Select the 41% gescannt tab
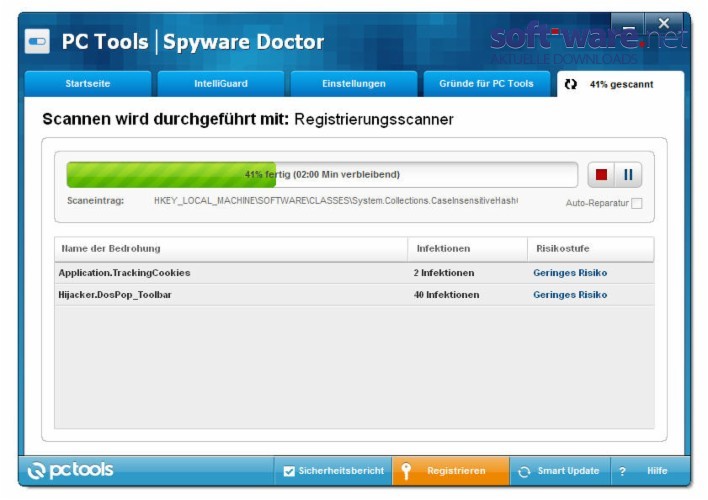Viewport: 708px width, 500px height. click(x=620, y=84)
